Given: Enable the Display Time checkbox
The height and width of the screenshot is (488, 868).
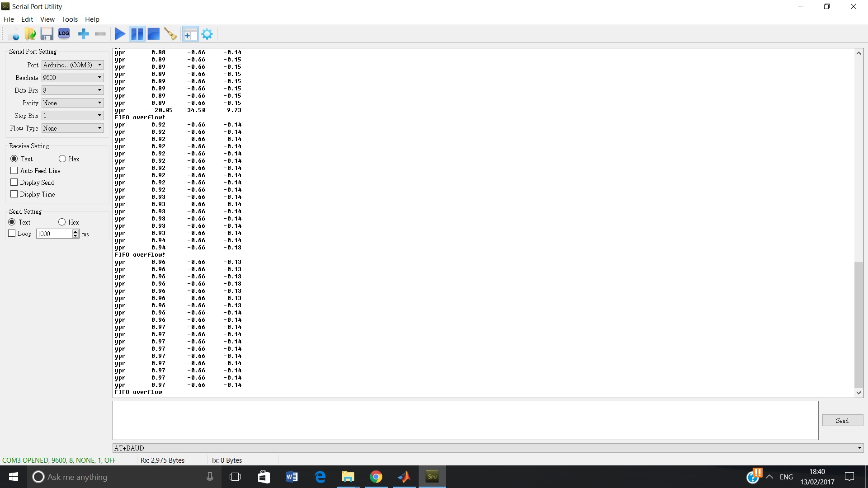Looking at the screenshot, I should [x=14, y=194].
